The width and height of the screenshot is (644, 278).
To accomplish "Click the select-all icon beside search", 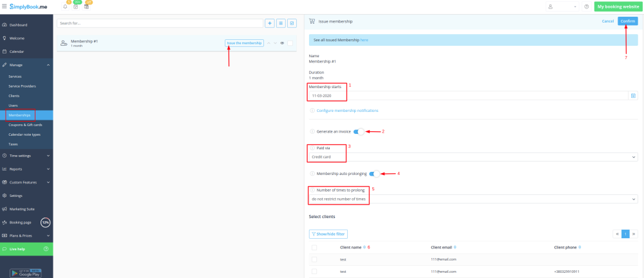I will [292, 23].
